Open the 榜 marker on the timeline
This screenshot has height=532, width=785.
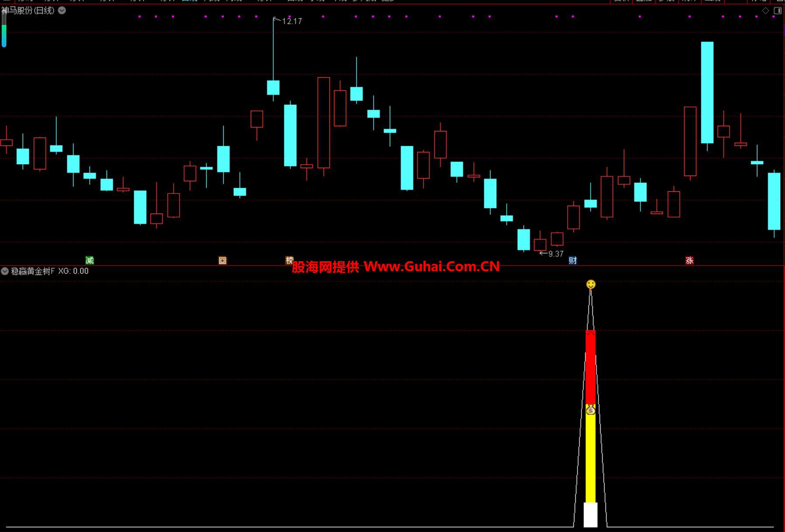pyautogui.click(x=289, y=260)
